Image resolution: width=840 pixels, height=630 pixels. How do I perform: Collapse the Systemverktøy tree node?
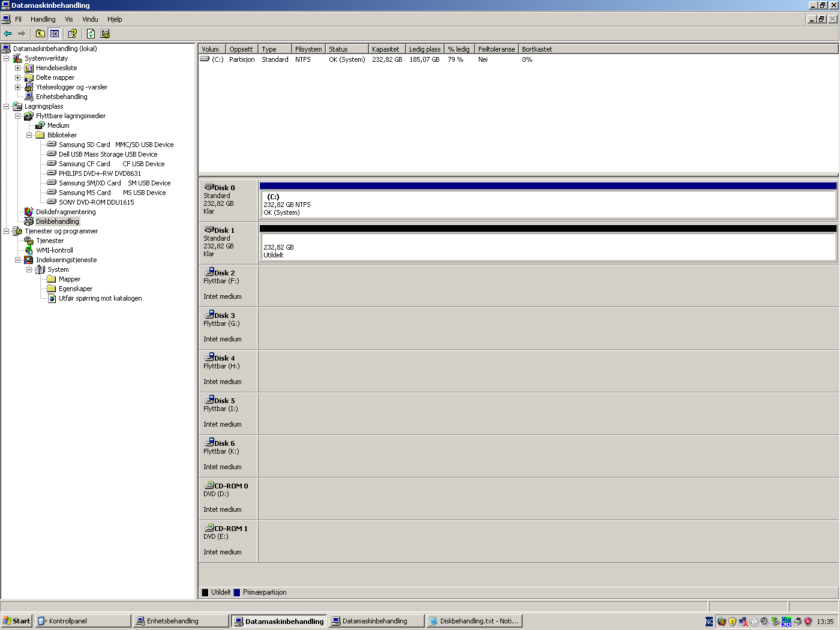click(x=7, y=58)
